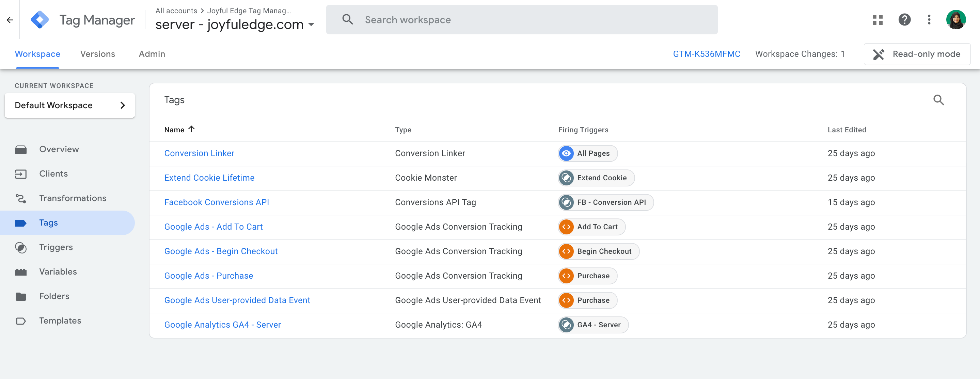Switch to the Admin tab
The image size is (980, 379).
(152, 54)
